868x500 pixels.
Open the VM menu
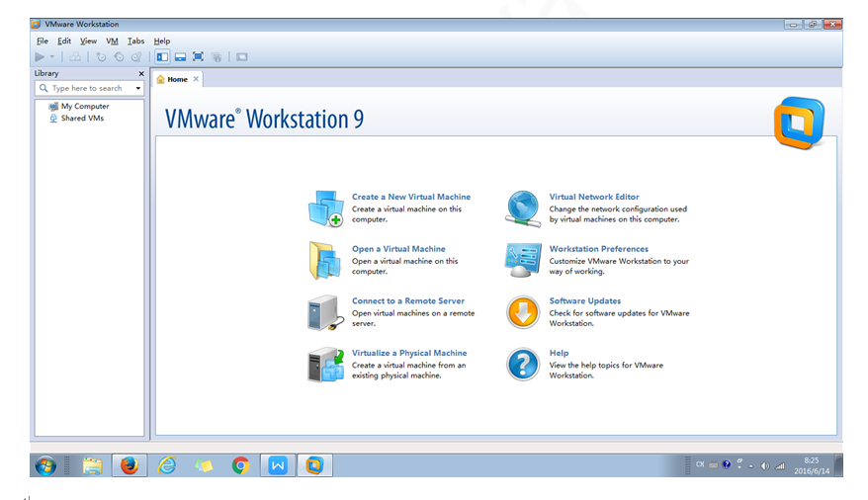[x=112, y=41]
